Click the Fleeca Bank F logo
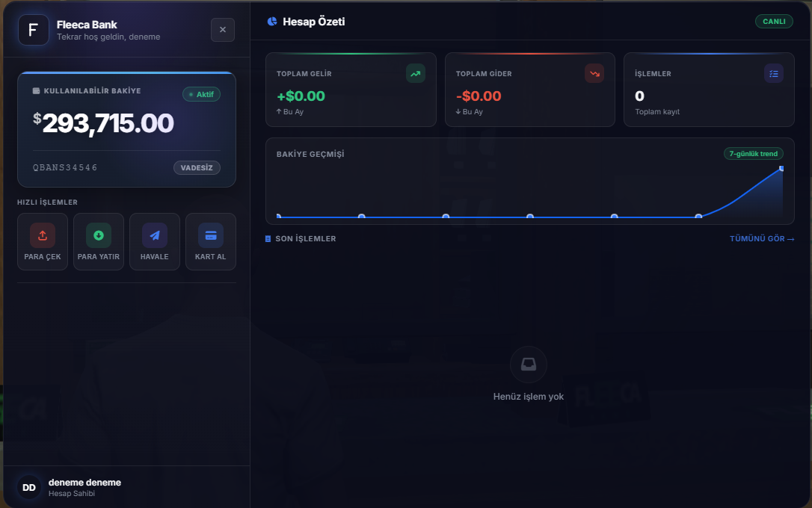 [33, 30]
